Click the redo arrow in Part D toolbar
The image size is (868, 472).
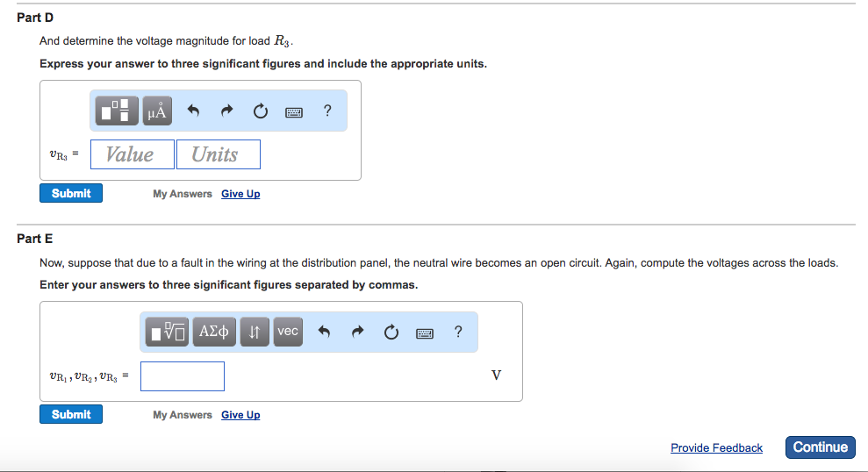point(227,111)
